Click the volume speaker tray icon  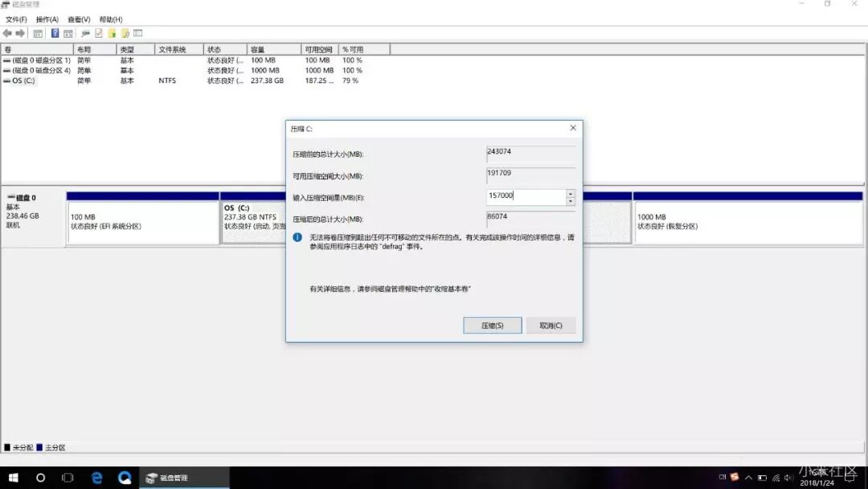coord(788,478)
